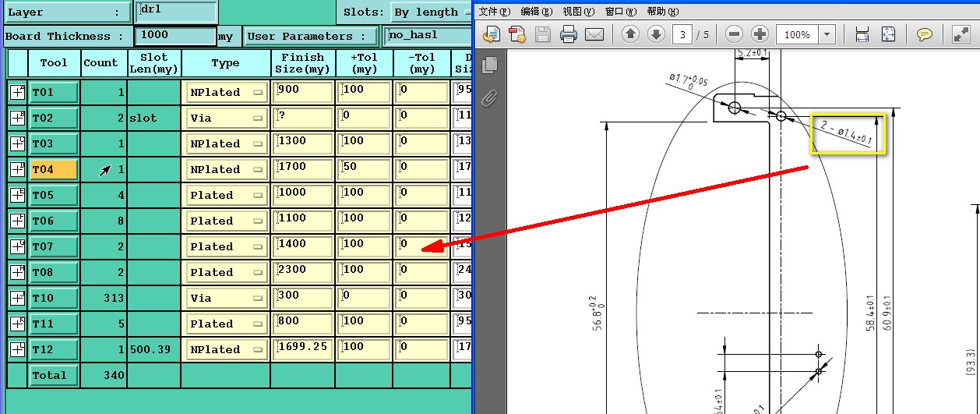Click the email envelope icon in PDF toolbar

pyautogui.click(x=594, y=34)
